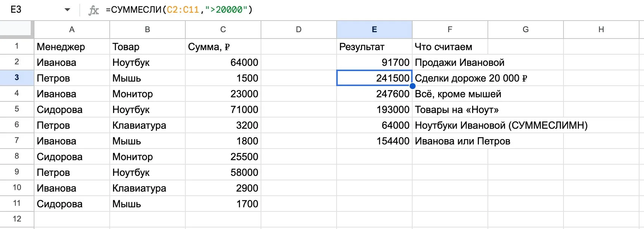The height and width of the screenshot is (229, 644).
Task: Click Ноутбуки Ивановой (СУММЕСЛИМН) cell
Action: pyautogui.click(x=501, y=125)
